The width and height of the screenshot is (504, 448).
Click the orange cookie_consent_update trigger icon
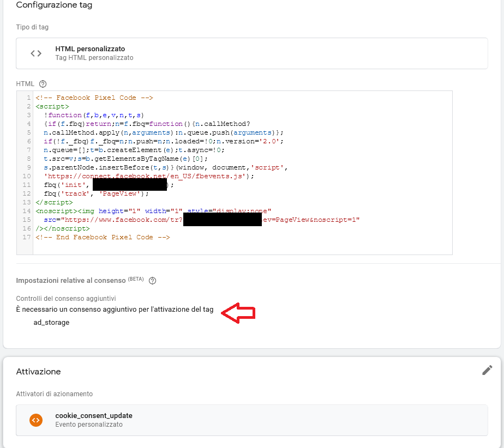pos(36,420)
